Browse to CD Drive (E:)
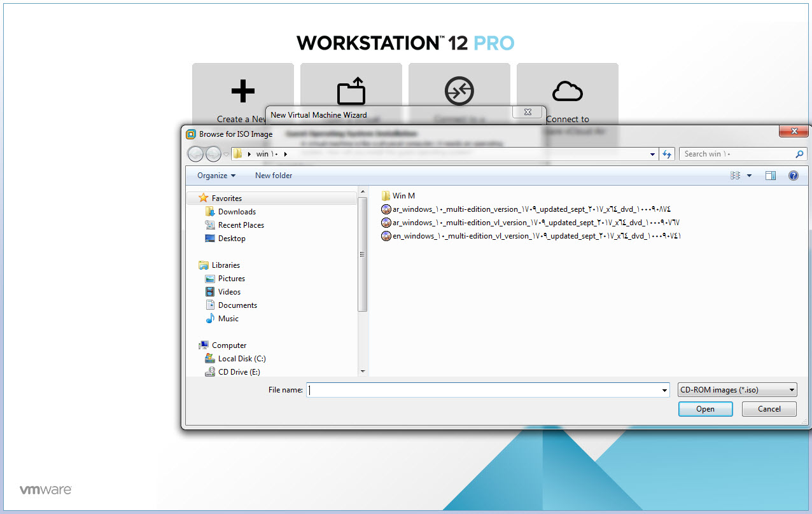The image size is (812, 514). point(239,372)
